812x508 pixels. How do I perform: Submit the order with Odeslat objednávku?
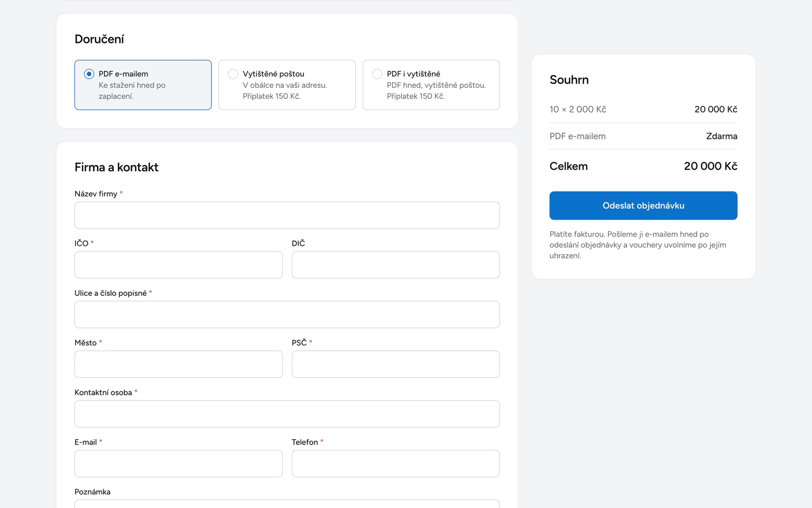[643, 205]
